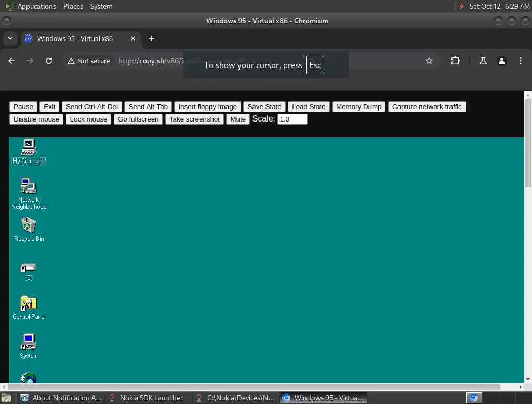Viewport: 532px width, 404px height.
Task: Click the Load State button
Action: tap(309, 107)
